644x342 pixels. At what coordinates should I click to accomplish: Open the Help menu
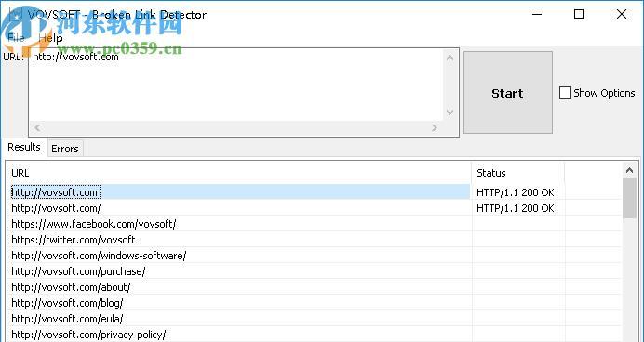[x=50, y=38]
